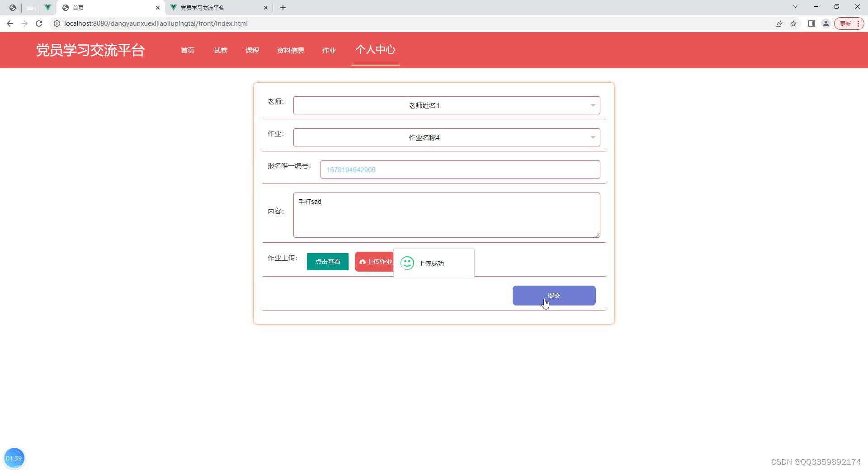Expand the 作业 dropdown showing 作业名称4
Image resolution: width=868 pixels, height=470 pixels.
(x=447, y=137)
